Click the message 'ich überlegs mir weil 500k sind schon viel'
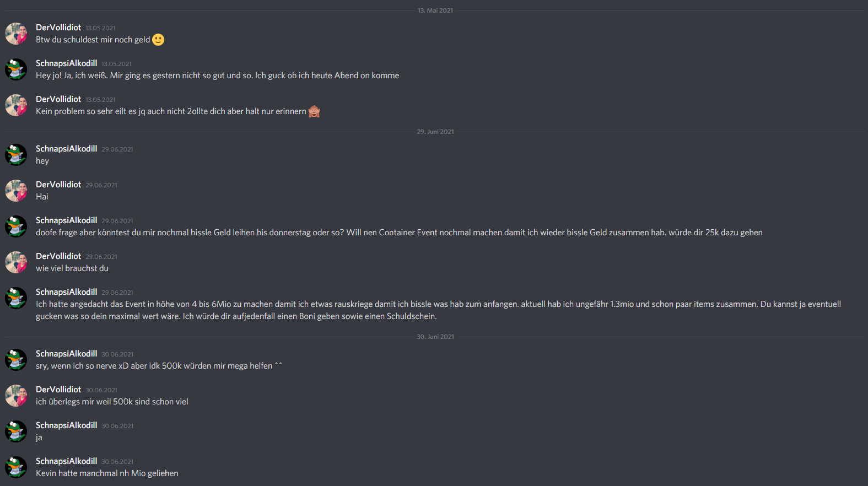 pos(112,402)
